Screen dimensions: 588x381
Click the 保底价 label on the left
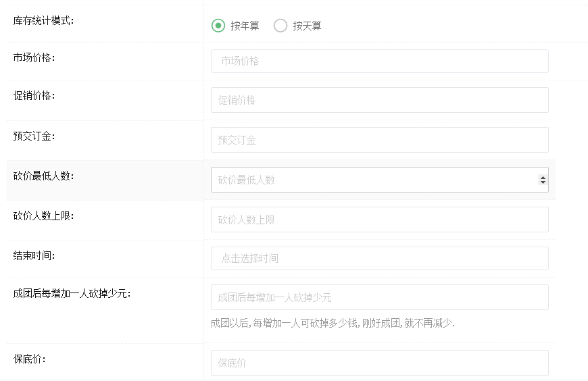29,359
